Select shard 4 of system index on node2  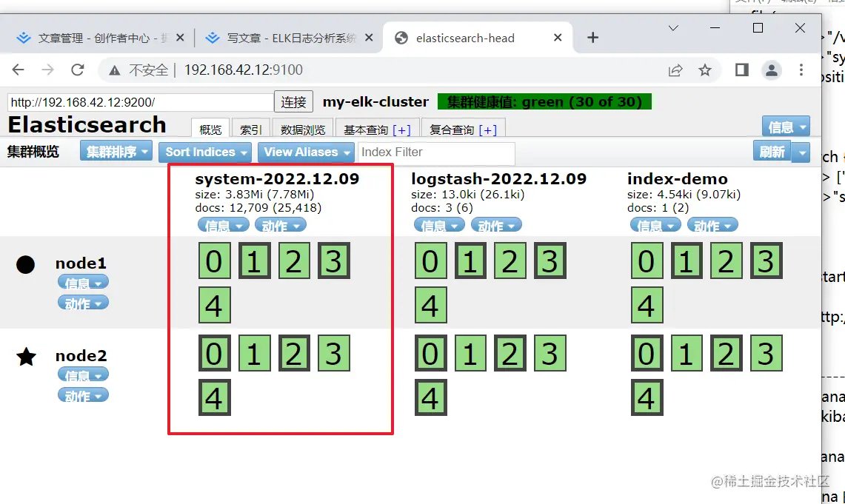[215, 397]
